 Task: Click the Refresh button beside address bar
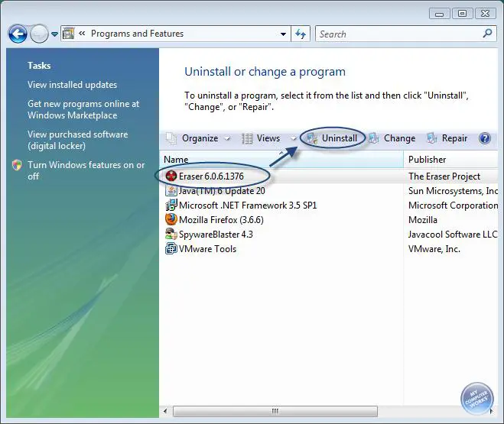[301, 34]
